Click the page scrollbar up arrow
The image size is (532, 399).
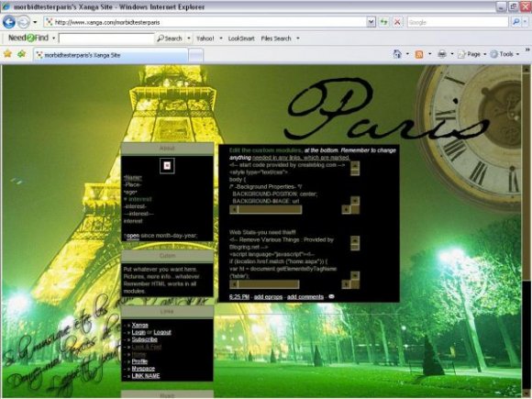pyautogui.click(x=526, y=69)
